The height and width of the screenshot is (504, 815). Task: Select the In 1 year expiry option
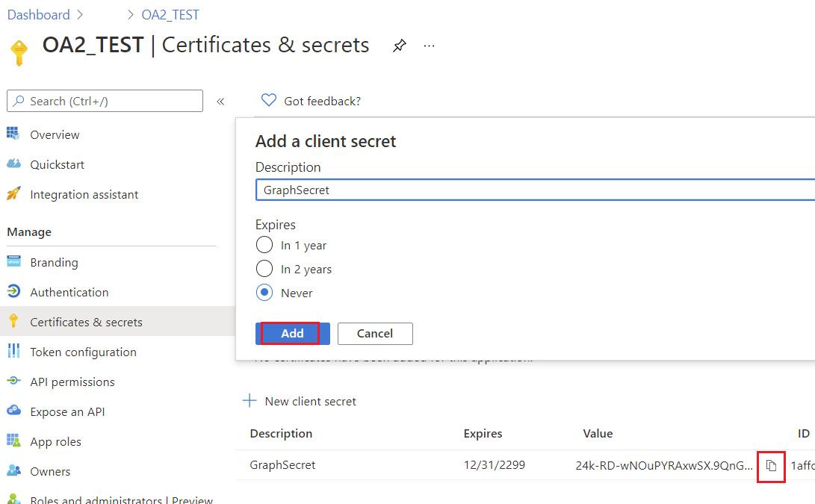(x=264, y=246)
